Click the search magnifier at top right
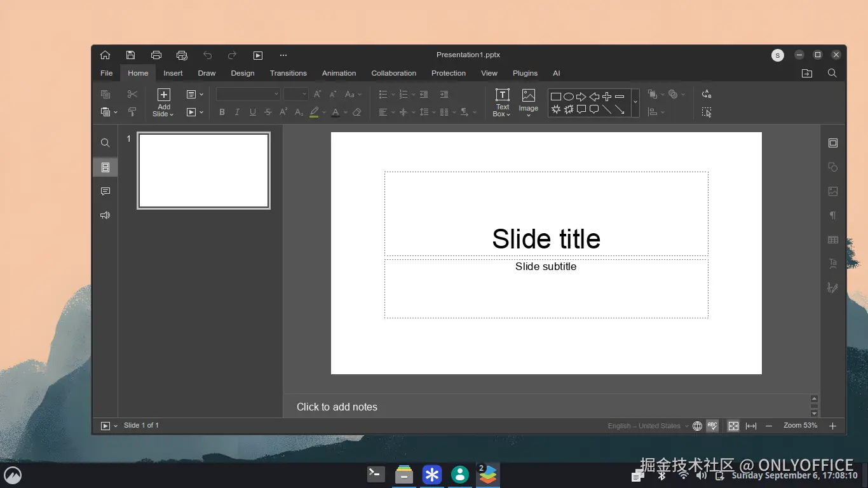Viewport: 868px width, 488px height. point(832,73)
